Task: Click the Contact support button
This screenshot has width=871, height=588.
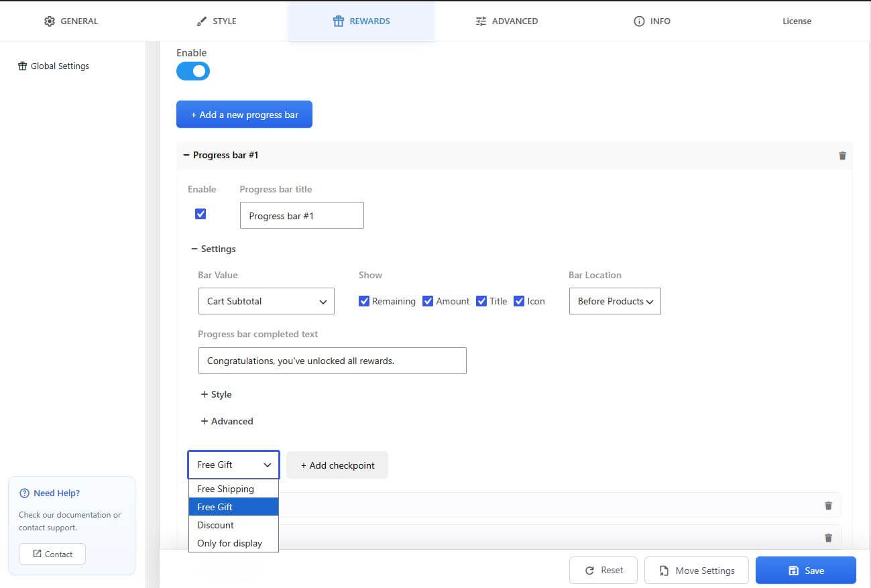Action: 52,554
